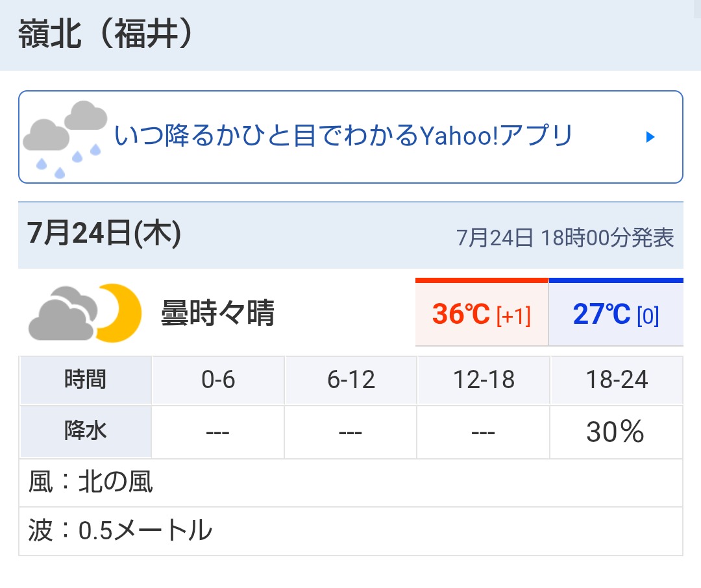Click the 風：北の風 wind row
701x588 pixels.
pos(351,483)
